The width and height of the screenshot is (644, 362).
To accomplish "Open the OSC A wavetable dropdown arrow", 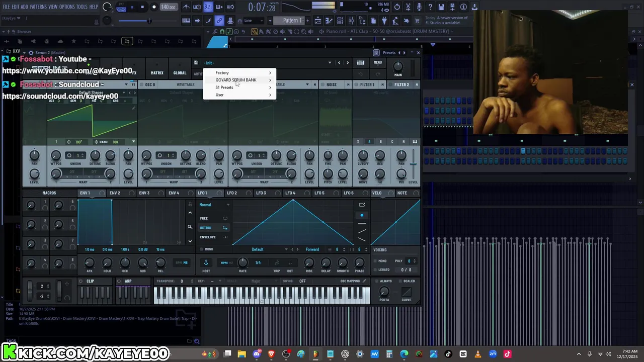I will [126, 84].
